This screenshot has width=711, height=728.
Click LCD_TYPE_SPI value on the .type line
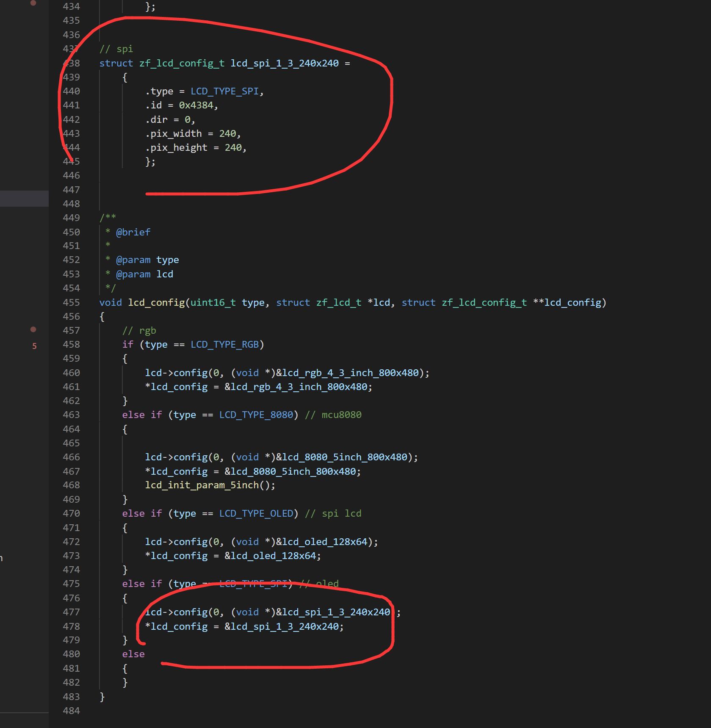point(225,91)
